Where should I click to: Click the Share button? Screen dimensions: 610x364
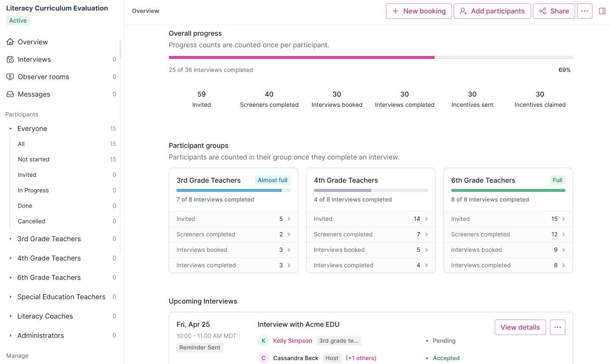[554, 11]
